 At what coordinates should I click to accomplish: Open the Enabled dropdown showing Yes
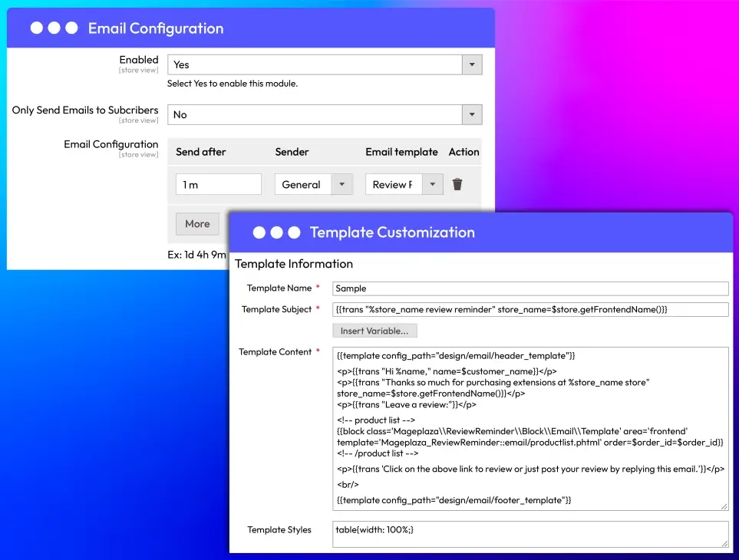coord(325,65)
